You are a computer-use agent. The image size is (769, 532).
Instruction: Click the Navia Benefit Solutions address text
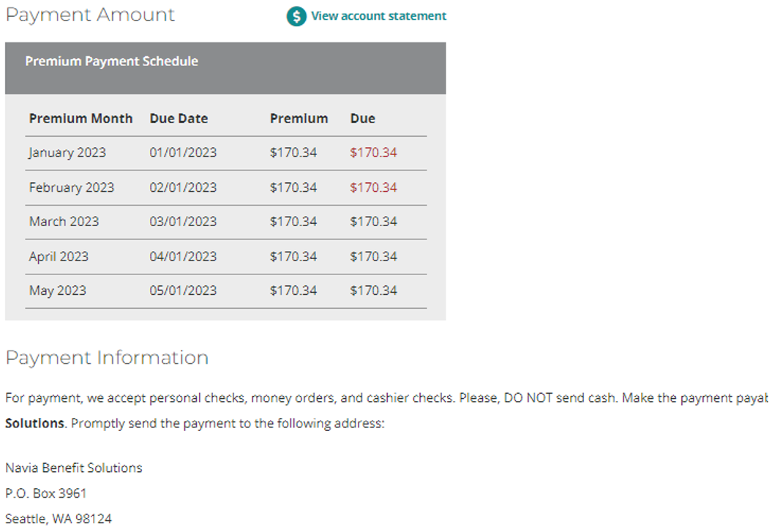click(73, 468)
